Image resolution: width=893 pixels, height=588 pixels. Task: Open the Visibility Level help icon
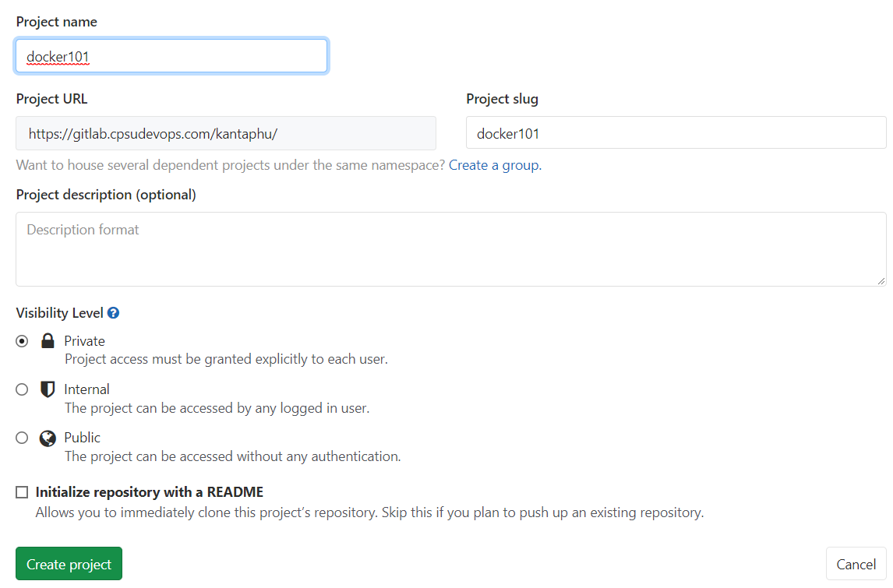[x=114, y=312]
